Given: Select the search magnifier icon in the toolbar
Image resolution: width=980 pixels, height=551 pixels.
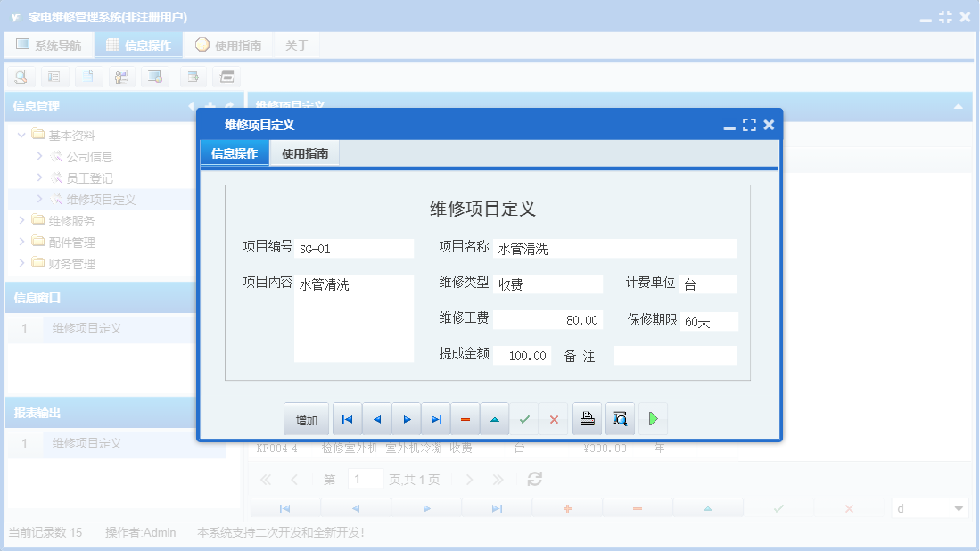Looking at the screenshot, I should [x=20, y=77].
